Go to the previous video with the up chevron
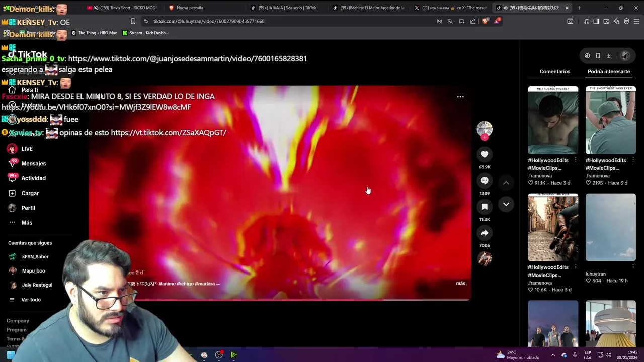644x362 pixels. coord(506,183)
